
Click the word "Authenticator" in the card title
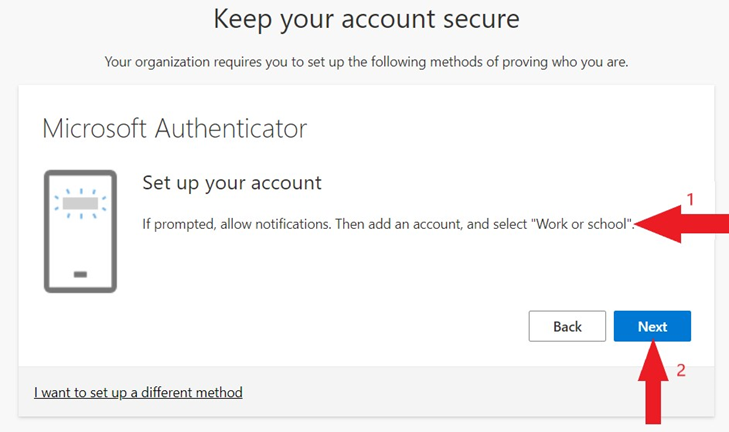click(x=231, y=128)
